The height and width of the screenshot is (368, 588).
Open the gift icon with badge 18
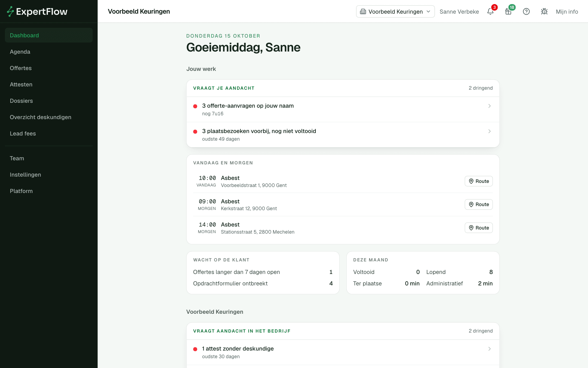pyautogui.click(x=508, y=11)
